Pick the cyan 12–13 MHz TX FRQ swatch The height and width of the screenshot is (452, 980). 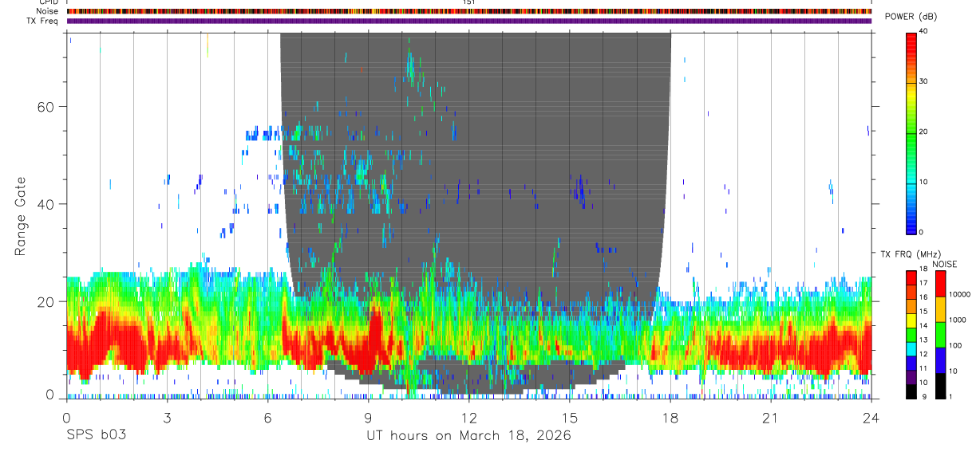[x=911, y=349]
